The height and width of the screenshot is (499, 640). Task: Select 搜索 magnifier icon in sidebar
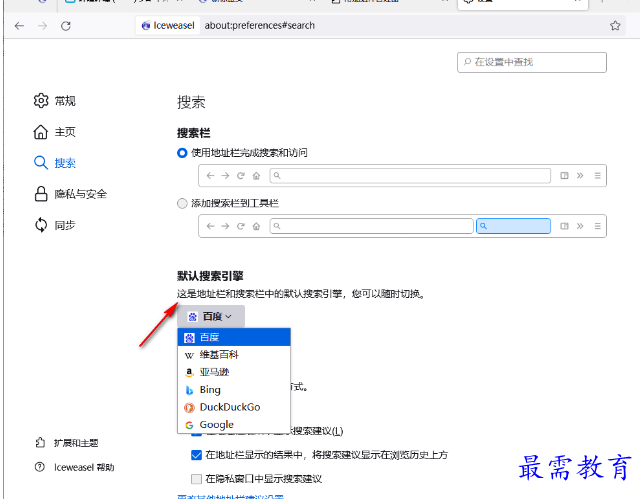tap(41, 162)
